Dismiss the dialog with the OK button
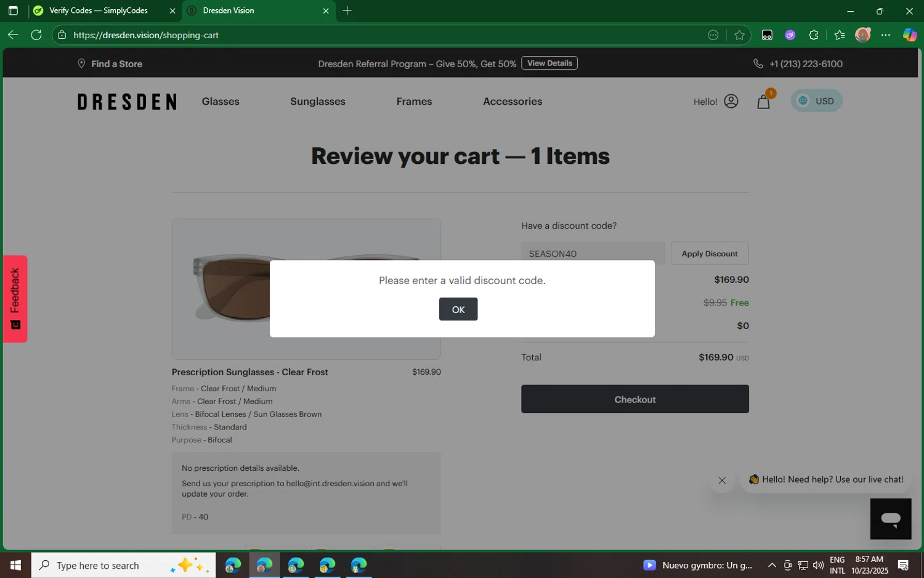This screenshot has width=924, height=578. coord(458,309)
